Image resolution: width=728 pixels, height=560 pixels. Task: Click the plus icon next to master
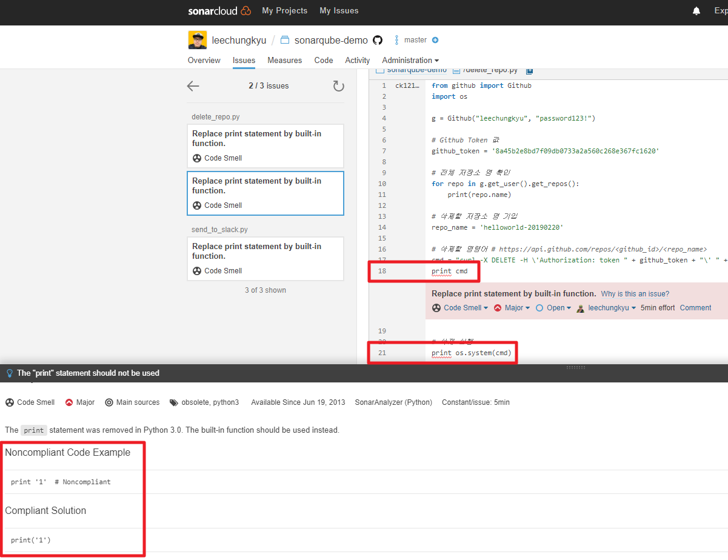click(435, 40)
